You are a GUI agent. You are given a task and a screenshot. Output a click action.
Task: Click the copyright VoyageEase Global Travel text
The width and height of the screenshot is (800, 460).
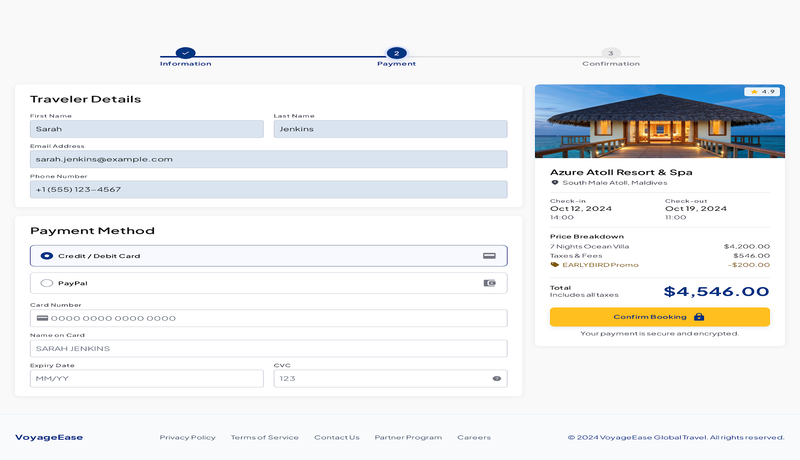676,438
